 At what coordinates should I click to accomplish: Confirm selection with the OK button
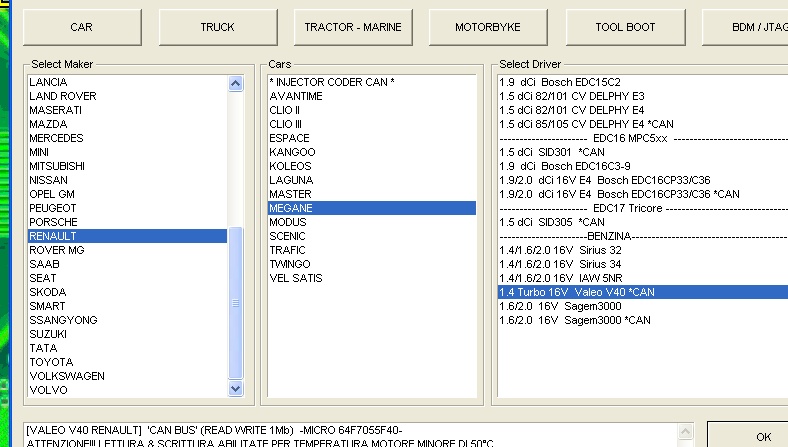tap(762, 436)
